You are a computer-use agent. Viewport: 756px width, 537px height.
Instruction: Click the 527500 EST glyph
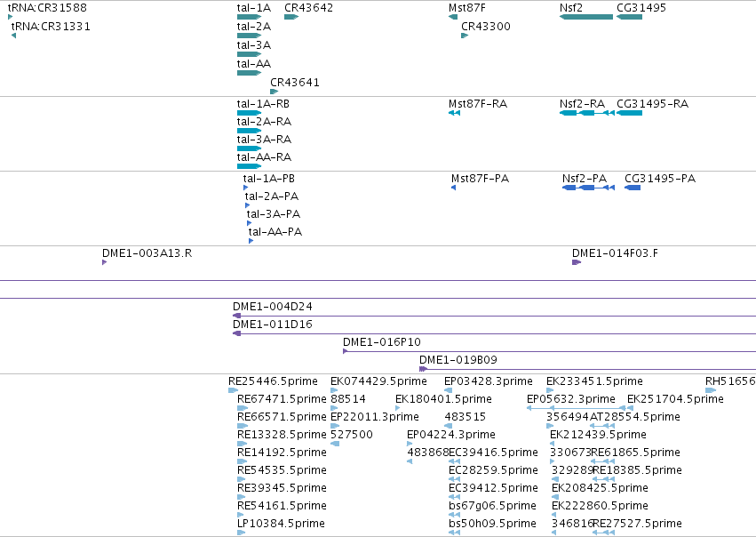[x=335, y=444]
